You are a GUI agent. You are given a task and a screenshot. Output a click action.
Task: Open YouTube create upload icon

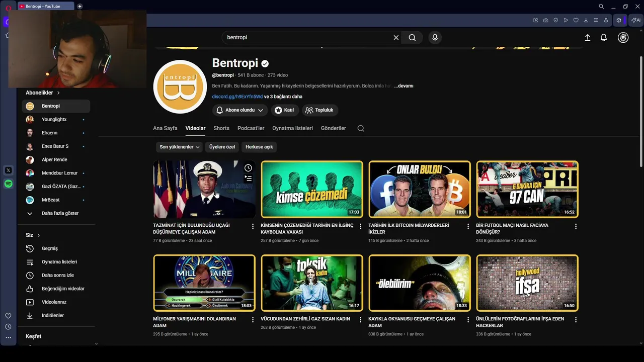(x=587, y=38)
